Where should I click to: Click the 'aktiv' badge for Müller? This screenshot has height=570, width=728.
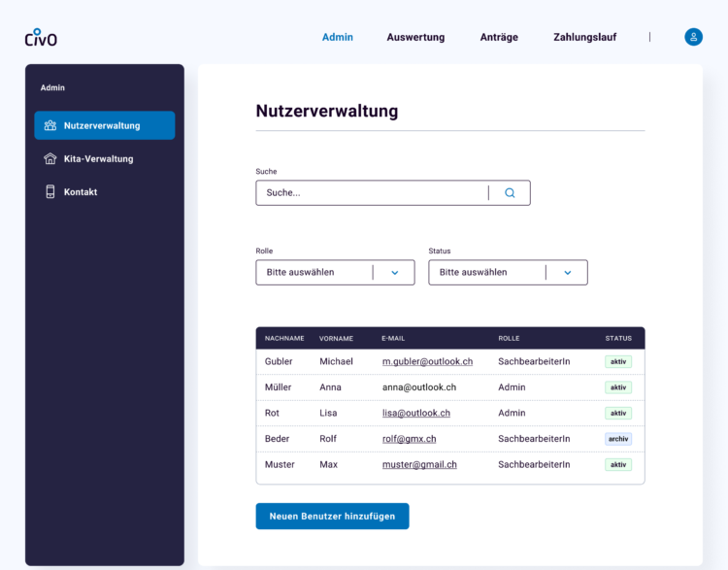click(x=618, y=387)
